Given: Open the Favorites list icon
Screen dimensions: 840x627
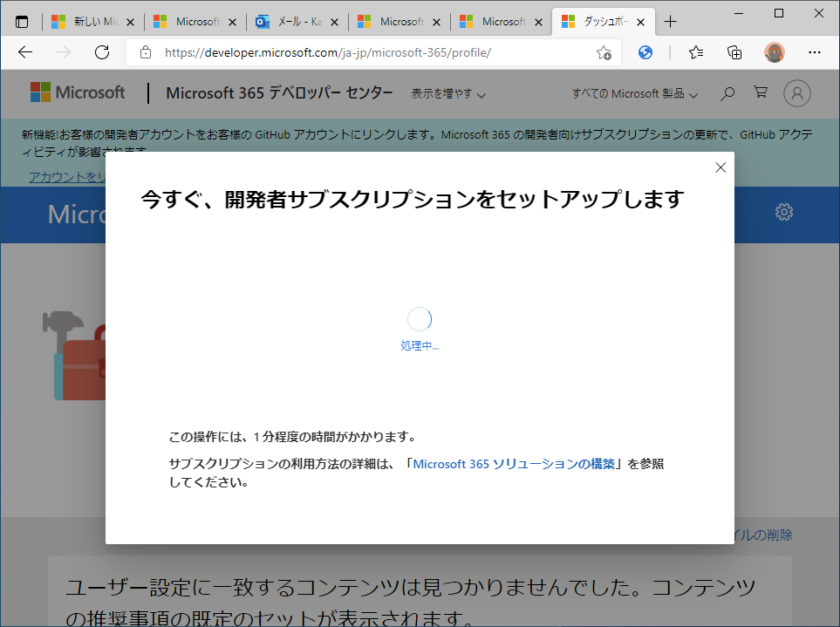Looking at the screenshot, I should [x=696, y=52].
